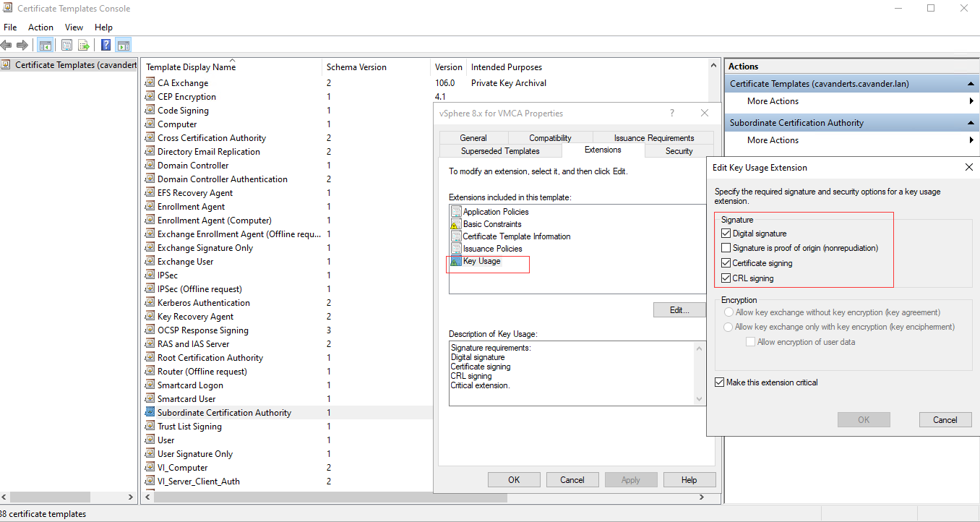The height and width of the screenshot is (522, 980).
Task: Collapse the Certificate Templates actions section arrow
Action: pos(971,84)
